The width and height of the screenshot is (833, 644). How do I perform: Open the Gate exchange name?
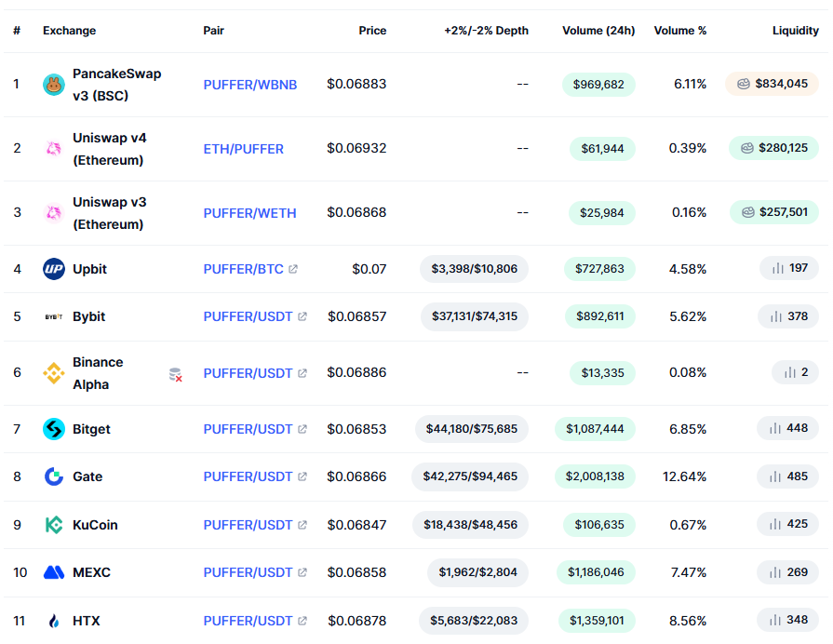(87, 476)
